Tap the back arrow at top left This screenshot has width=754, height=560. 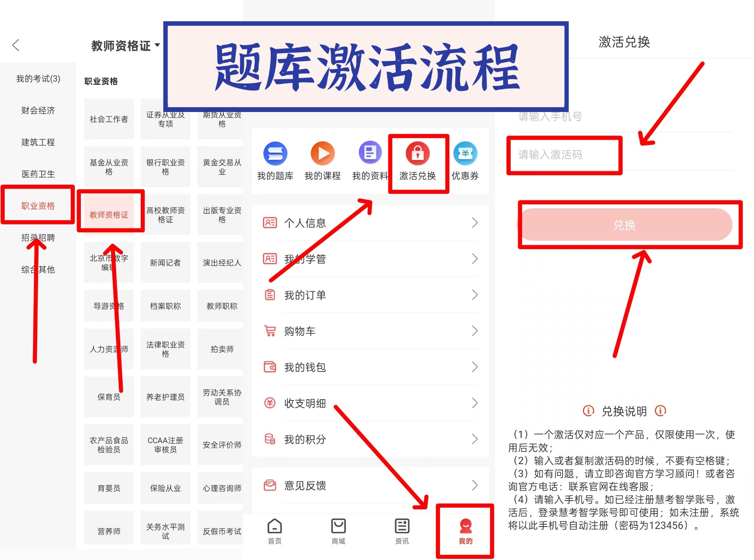coord(15,45)
